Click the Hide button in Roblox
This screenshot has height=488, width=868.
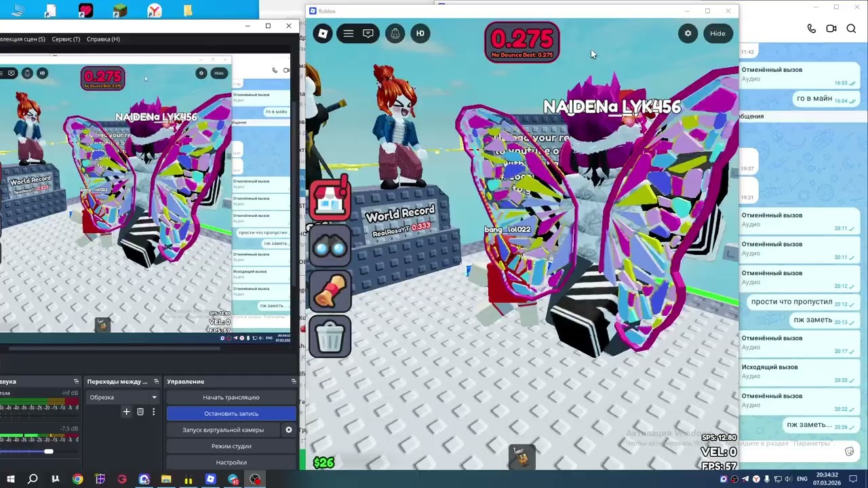[717, 33]
